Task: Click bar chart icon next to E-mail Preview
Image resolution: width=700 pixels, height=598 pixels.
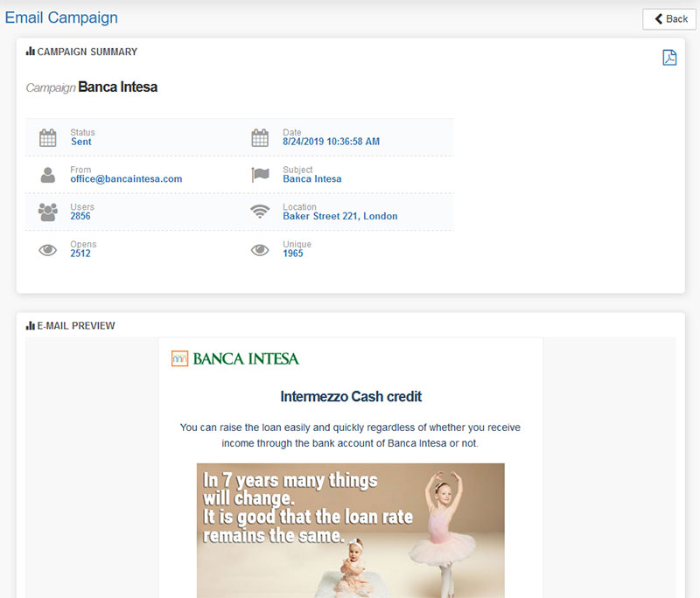Action: click(x=31, y=325)
